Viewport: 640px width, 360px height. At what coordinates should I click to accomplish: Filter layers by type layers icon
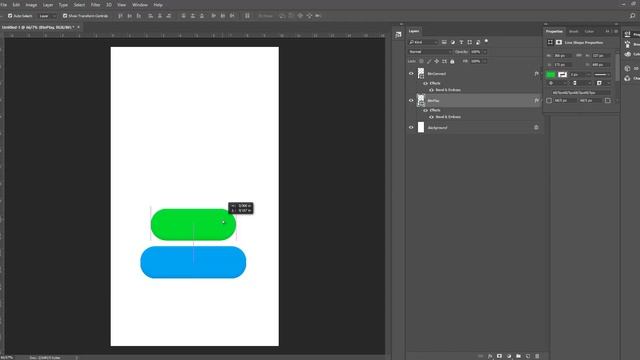pos(461,42)
